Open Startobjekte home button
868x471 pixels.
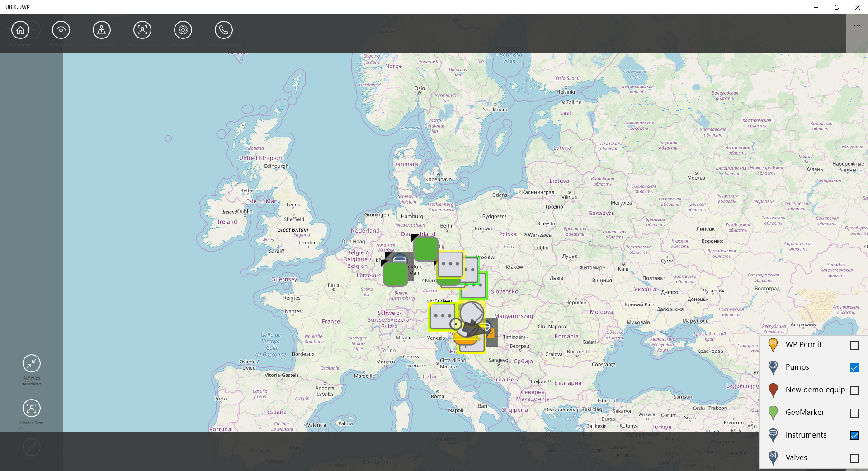tap(20, 30)
